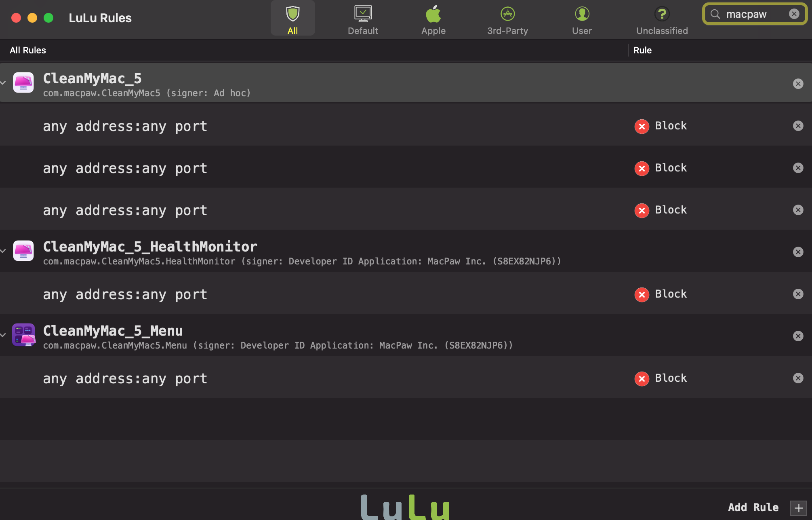Viewport: 812px width, 520px height.
Task: Click the Rule column header
Action: pyautogui.click(x=642, y=50)
